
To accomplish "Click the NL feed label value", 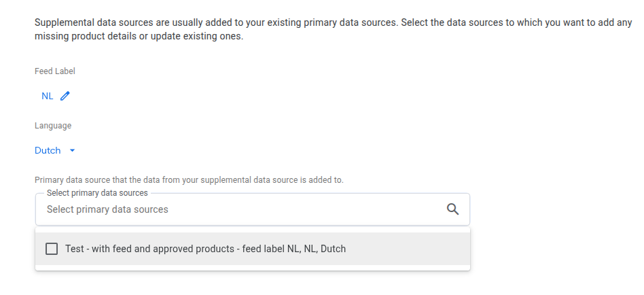I will (x=47, y=96).
